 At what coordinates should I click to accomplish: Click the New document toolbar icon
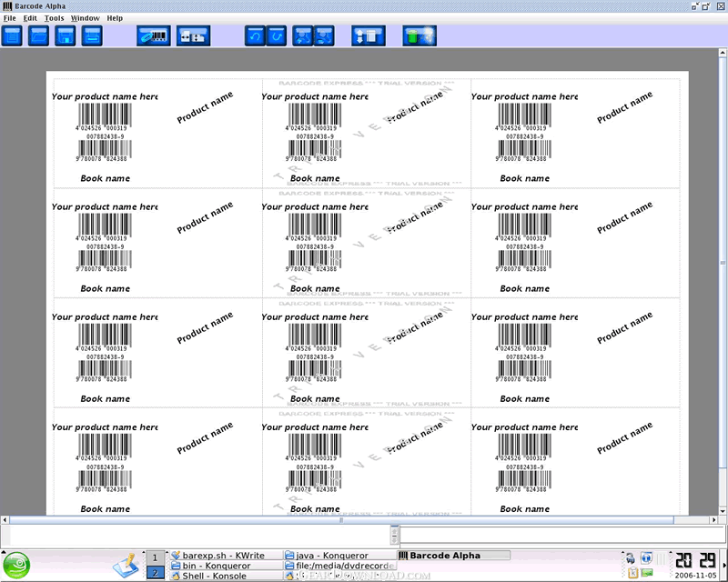pyautogui.click(x=12, y=35)
